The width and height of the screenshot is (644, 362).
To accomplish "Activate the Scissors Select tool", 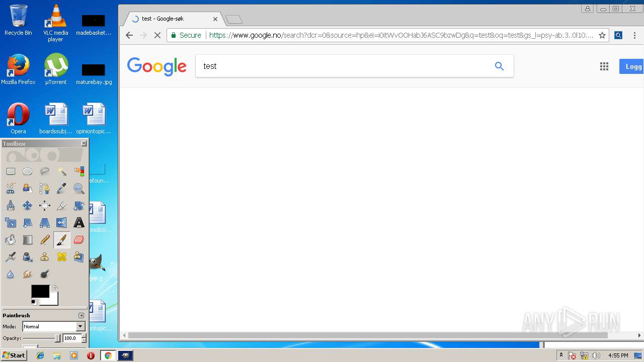I will [11, 189].
